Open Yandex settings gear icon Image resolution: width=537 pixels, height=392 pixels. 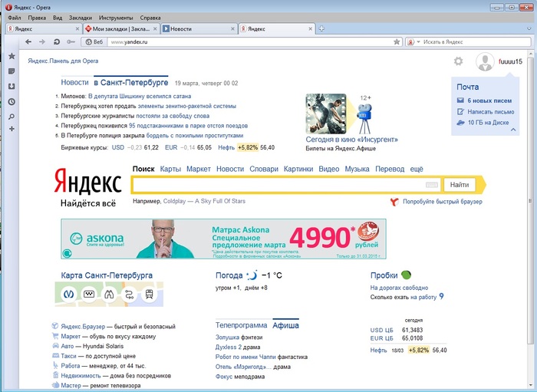point(458,61)
